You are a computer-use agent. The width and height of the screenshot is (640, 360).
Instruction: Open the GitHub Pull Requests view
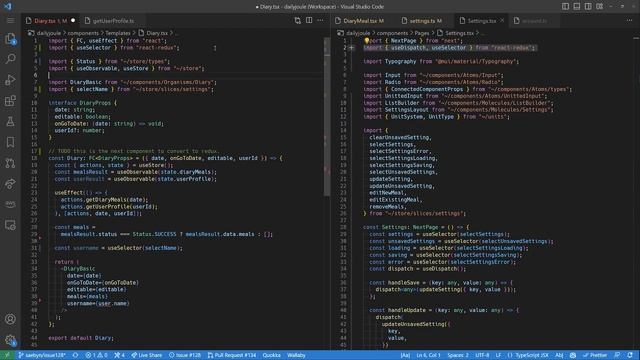[10, 163]
